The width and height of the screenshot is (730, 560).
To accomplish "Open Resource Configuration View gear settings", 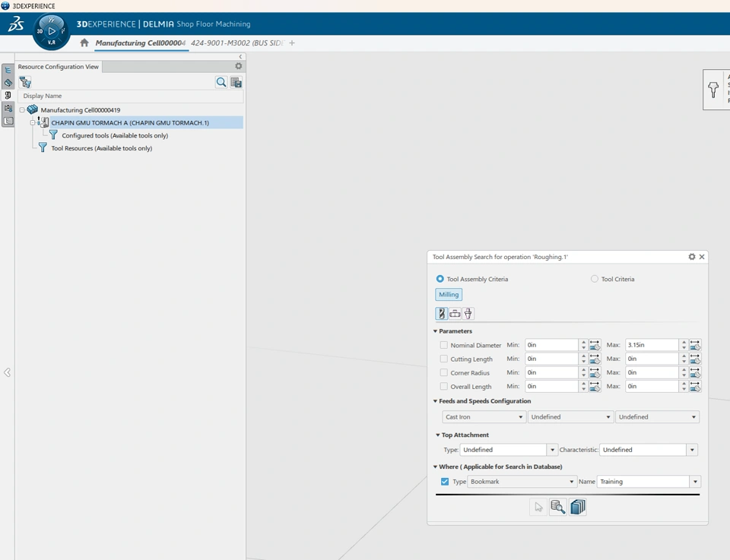I will (238, 66).
